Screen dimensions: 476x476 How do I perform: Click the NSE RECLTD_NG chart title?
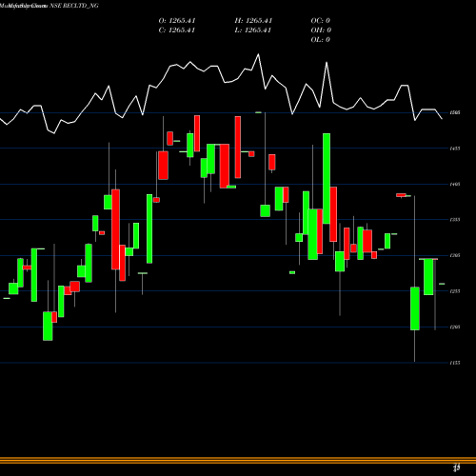(x=74, y=6)
